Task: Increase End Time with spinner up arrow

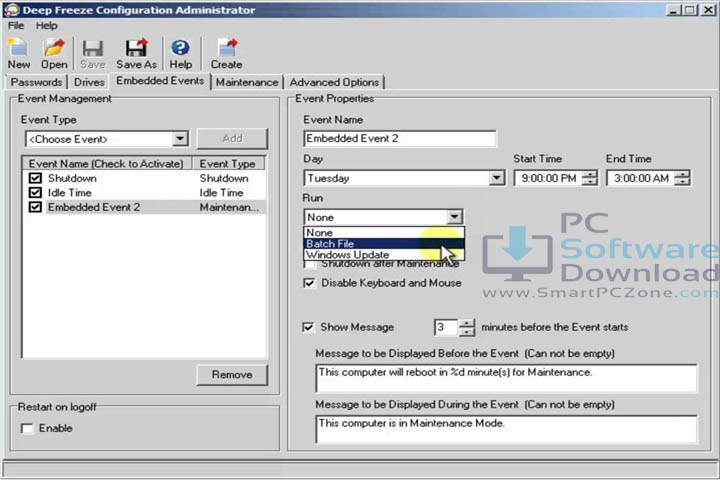Action: 682,174
